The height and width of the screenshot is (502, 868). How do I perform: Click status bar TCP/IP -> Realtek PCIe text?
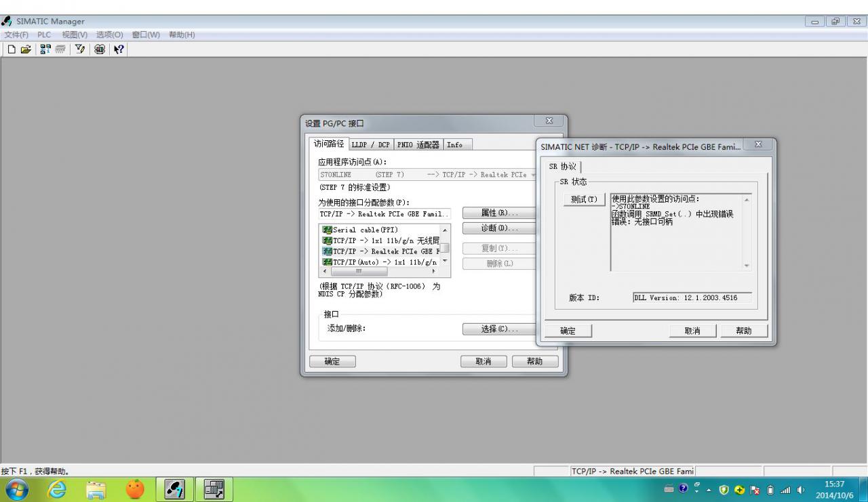coord(632,471)
